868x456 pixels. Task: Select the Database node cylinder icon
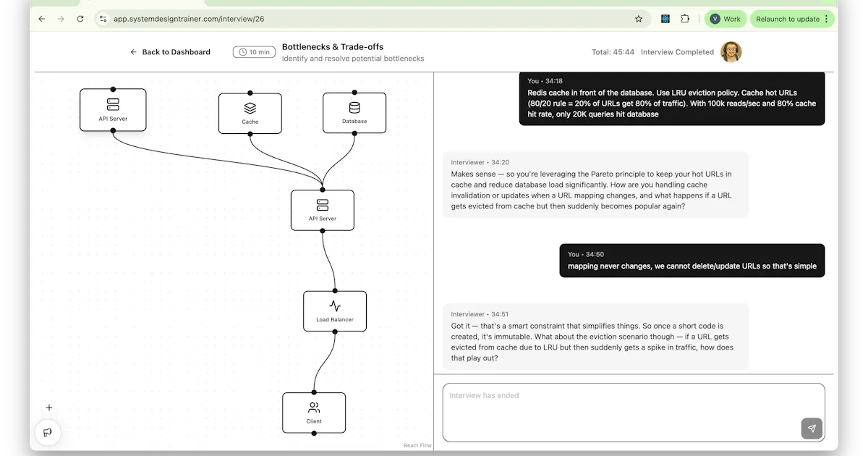point(354,108)
